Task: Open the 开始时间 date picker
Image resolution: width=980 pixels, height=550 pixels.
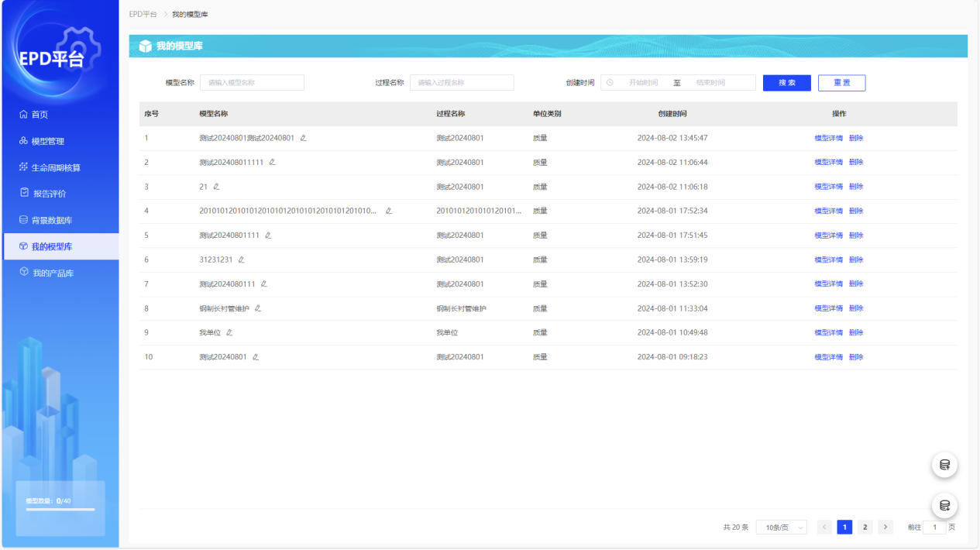Action: point(643,83)
